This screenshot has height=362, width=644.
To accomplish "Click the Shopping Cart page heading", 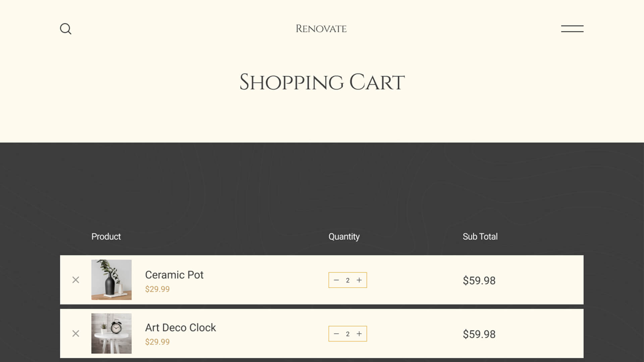I will coord(322,82).
